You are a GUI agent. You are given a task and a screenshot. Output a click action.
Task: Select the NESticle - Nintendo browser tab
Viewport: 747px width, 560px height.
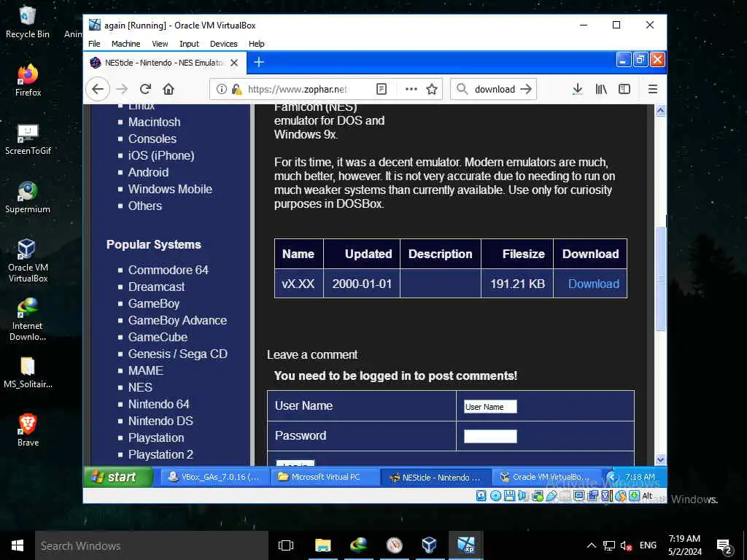(x=165, y=63)
